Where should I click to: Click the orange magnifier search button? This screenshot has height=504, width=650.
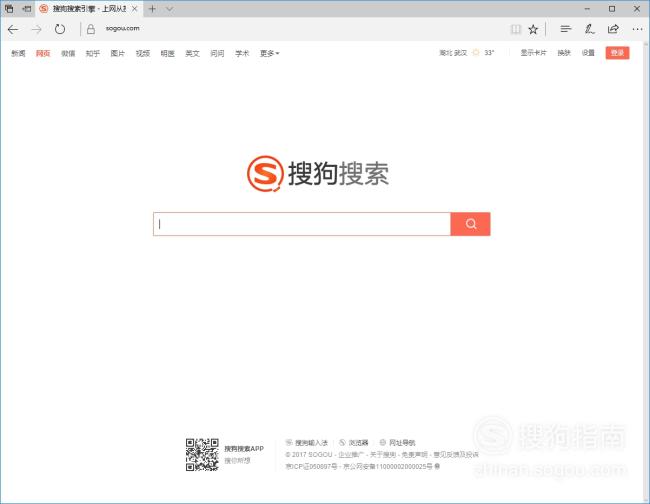(x=471, y=224)
